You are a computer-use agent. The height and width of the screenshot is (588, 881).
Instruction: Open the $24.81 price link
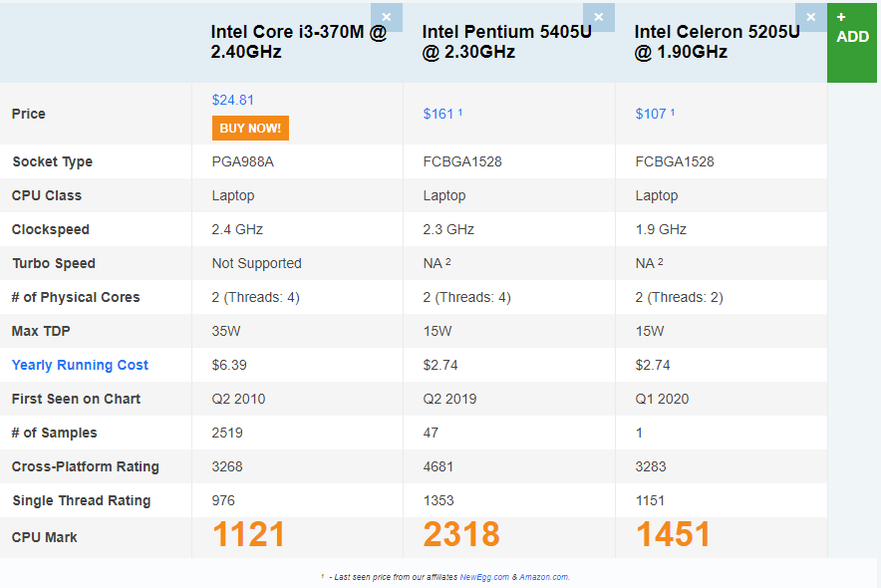(x=232, y=100)
